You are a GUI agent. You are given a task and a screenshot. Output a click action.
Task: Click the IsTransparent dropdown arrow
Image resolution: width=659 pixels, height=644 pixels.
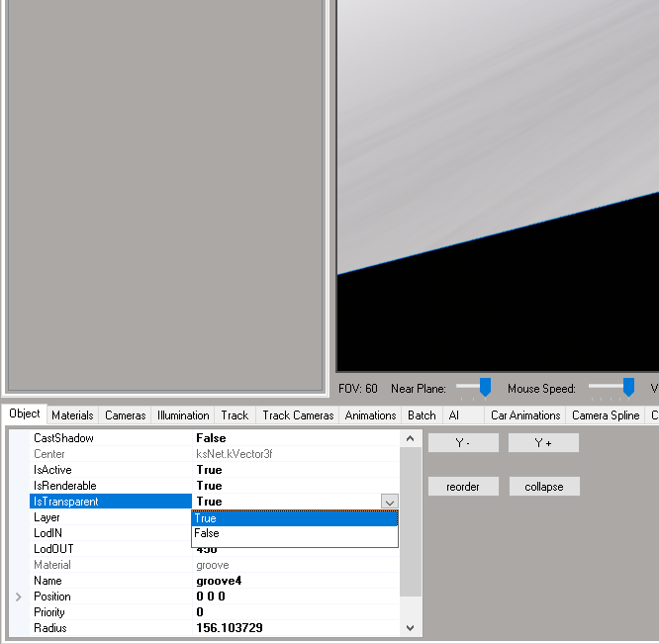[x=390, y=503]
